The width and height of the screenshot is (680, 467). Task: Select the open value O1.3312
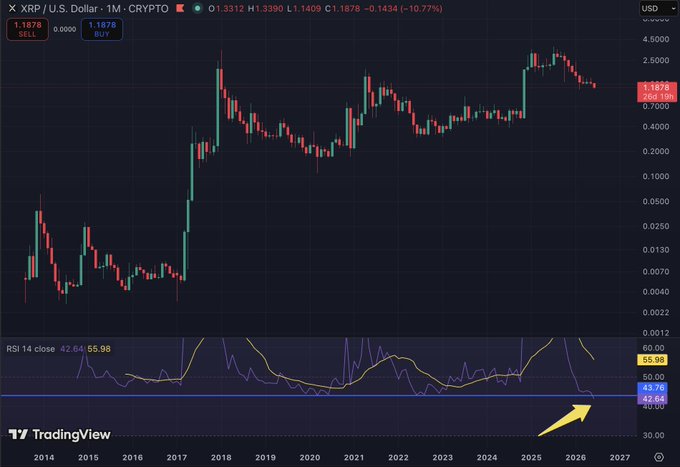(x=226, y=8)
